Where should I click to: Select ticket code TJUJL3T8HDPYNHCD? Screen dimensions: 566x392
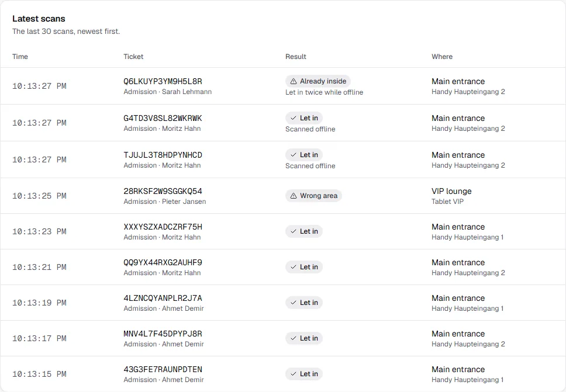[x=163, y=155]
